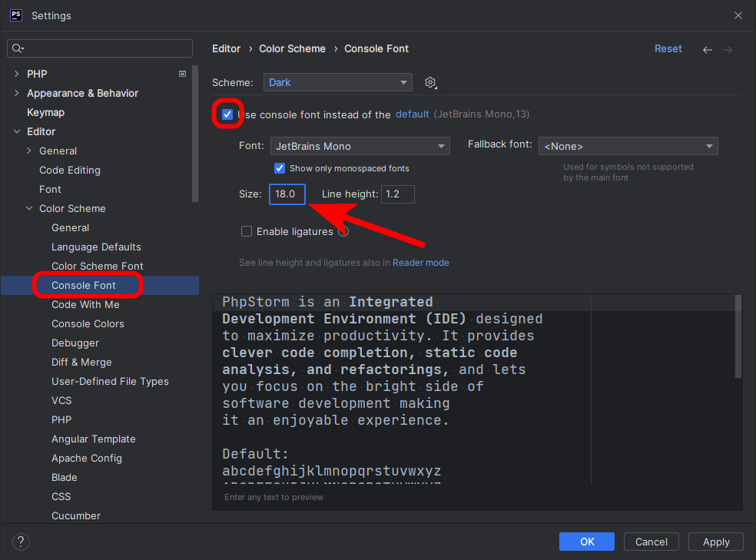Open Code Editing settings
This screenshot has width=756, height=560.
[x=70, y=170]
